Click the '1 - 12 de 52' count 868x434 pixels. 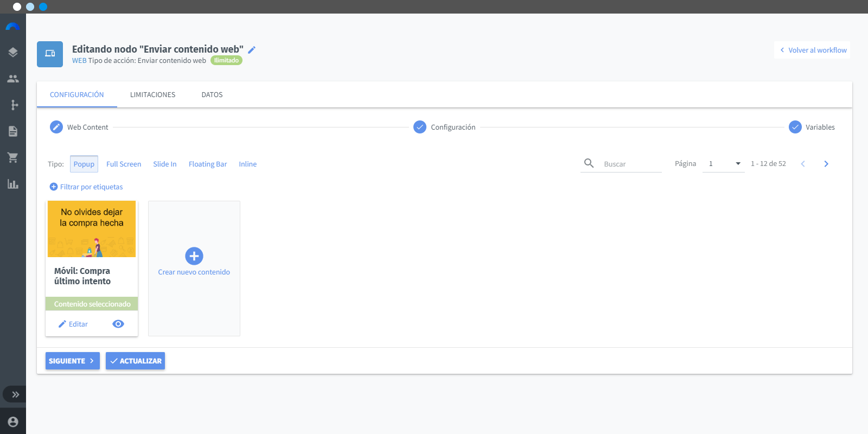(x=768, y=164)
